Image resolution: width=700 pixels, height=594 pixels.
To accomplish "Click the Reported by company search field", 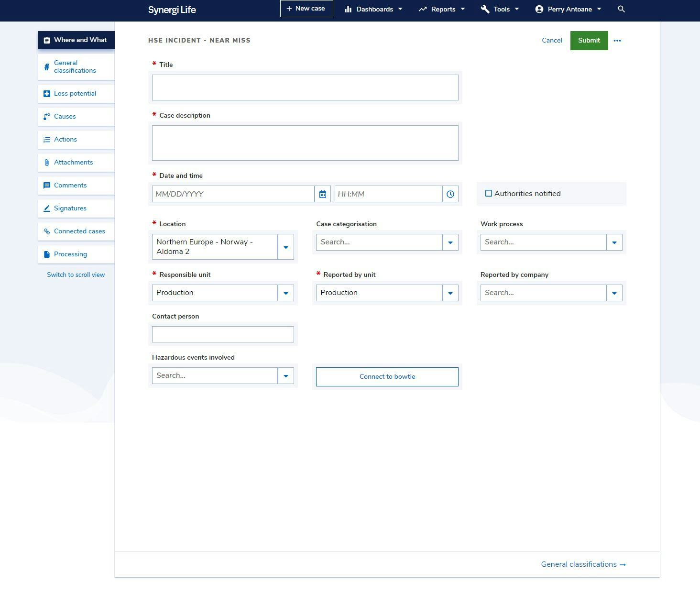I will [x=543, y=293].
